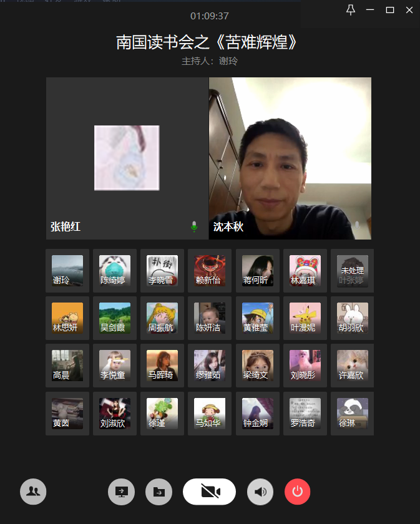Maximize the meeting window
The height and width of the screenshot is (524, 420).
(x=390, y=9)
